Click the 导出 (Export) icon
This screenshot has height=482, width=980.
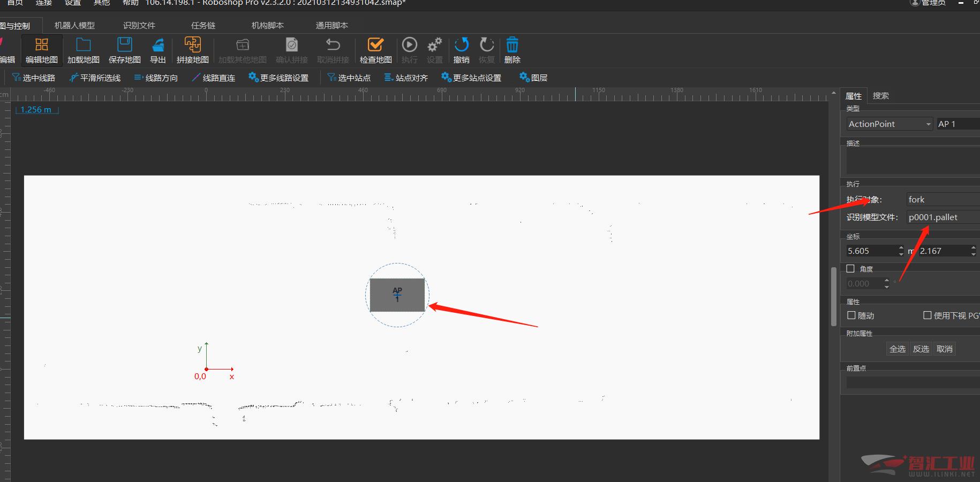click(x=158, y=44)
